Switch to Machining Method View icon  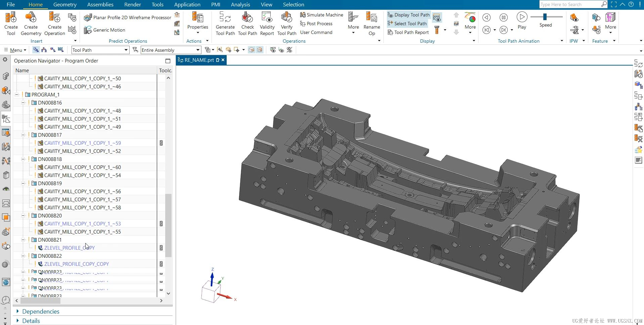pyautogui.click(x=61, y=50)
